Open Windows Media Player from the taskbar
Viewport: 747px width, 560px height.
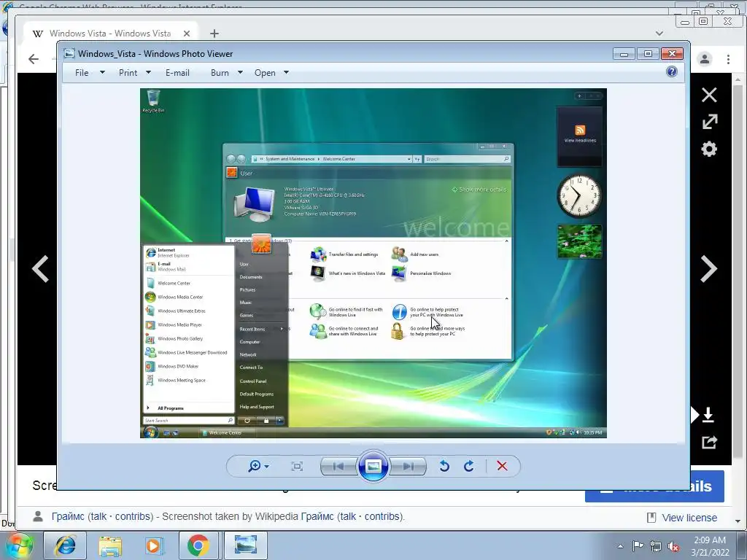point(155,545)
